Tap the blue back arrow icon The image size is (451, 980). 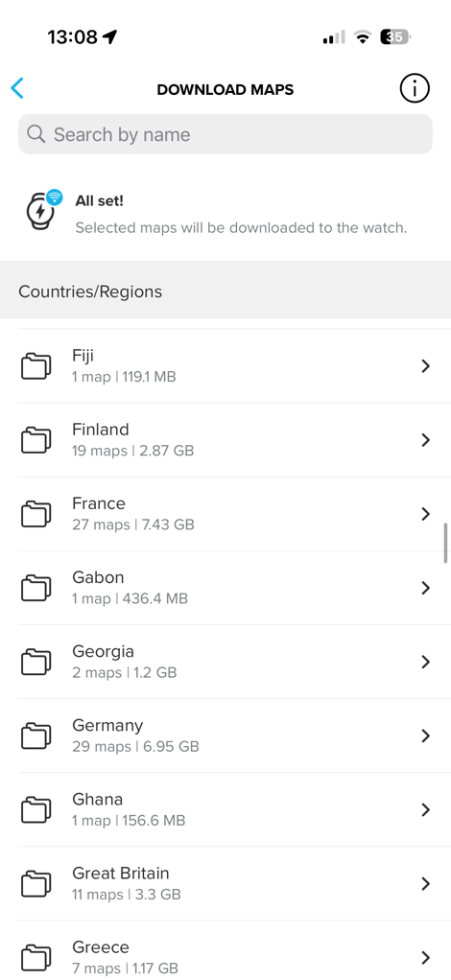(x=17, y=89)
